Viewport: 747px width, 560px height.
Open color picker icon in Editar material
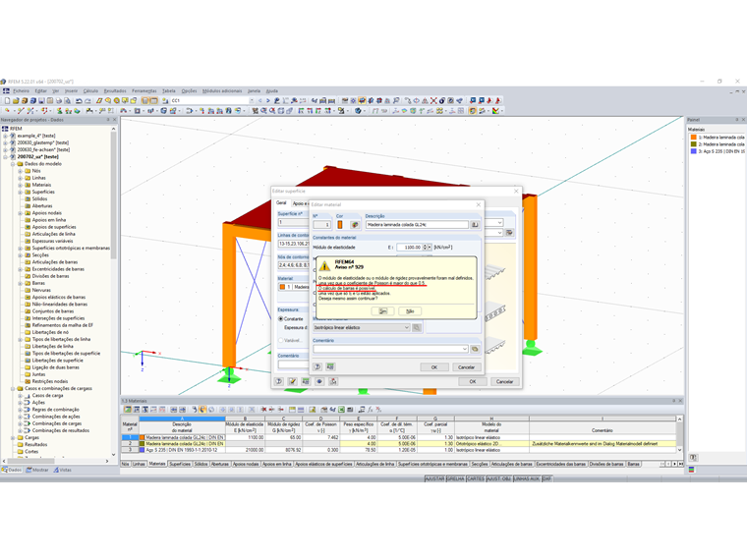click(x=355, y=224)
